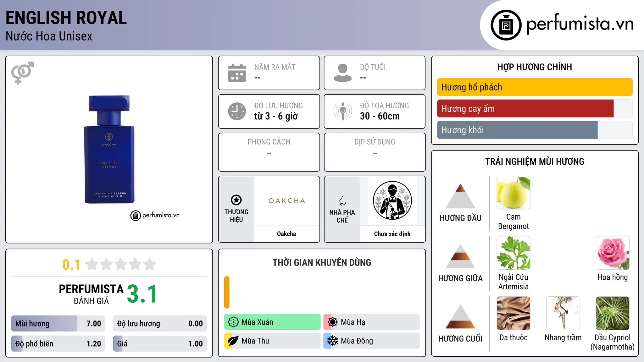
Task: Open the Oakcha brand name link
Action: pos(286,234)
